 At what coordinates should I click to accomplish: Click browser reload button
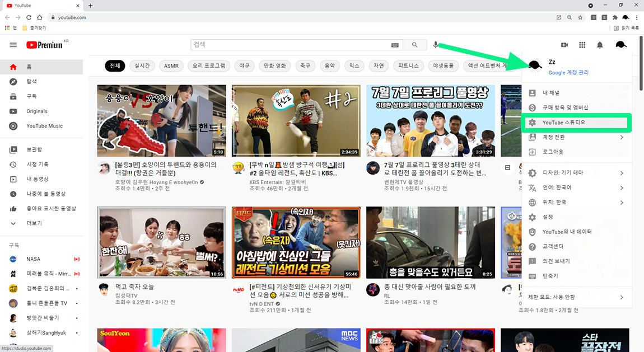tap(29, 17)
